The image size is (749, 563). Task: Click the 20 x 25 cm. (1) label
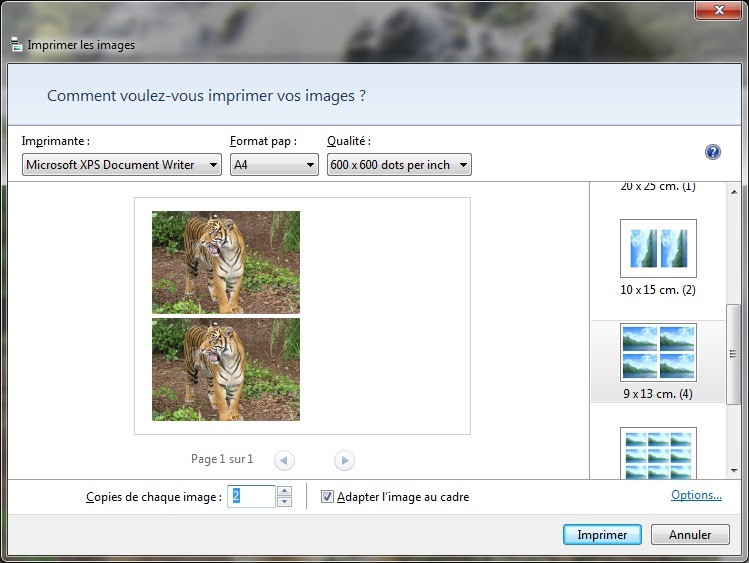point(658,187)
